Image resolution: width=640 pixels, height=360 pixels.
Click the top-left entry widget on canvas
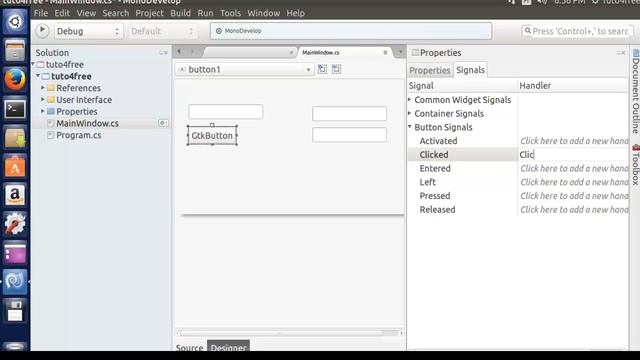[x=226, y=111]
